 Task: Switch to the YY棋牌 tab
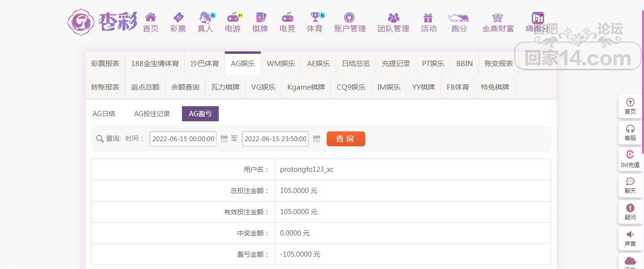pyautogui.click(x=423, y=87)
